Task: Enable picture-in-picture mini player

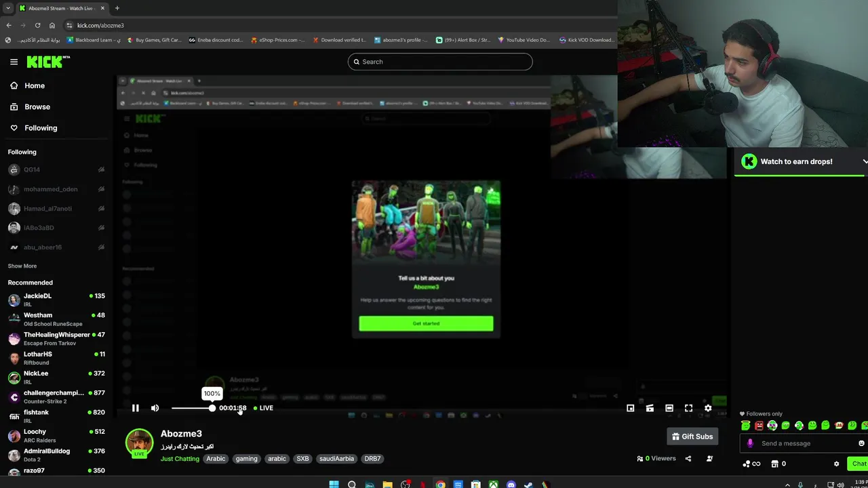Action: [630, 408]
